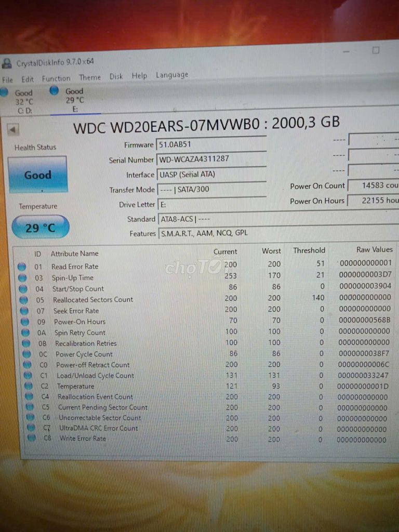This screenshot has width=399, height=532.
Task: Click the status icon for Spin-Up Time
Action: [22, 278]
